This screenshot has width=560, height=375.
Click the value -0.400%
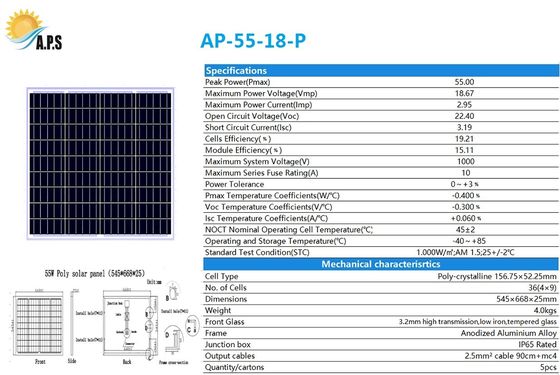click(466, 196)
